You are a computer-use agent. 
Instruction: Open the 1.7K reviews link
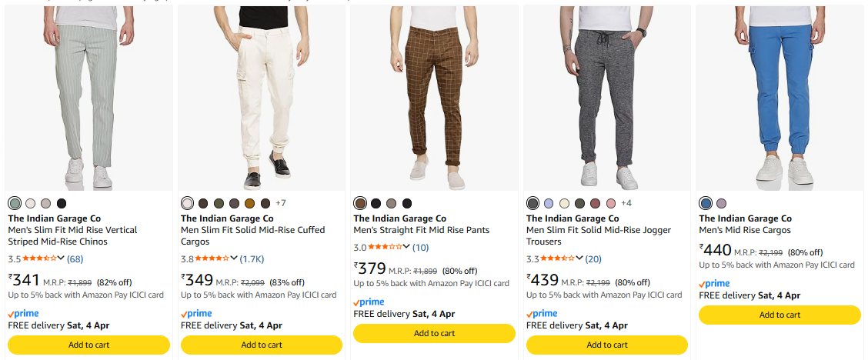pyautogui.click(x=252, y=258)
